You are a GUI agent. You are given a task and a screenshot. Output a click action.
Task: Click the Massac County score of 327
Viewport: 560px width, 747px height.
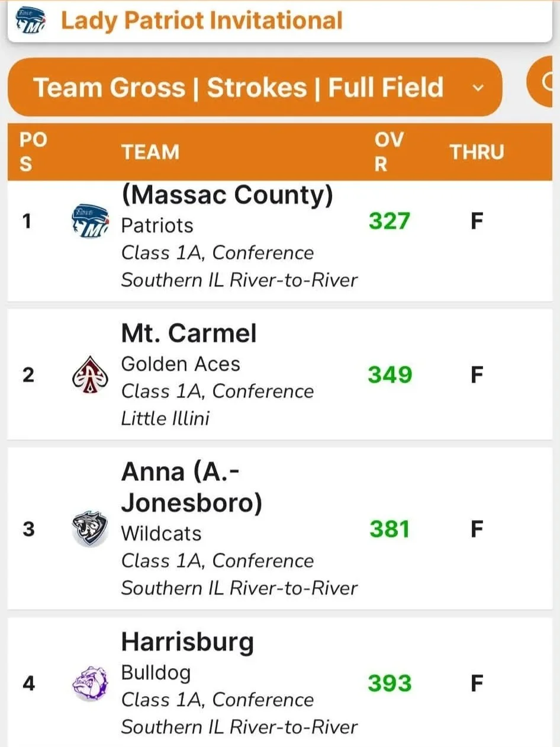390,221
